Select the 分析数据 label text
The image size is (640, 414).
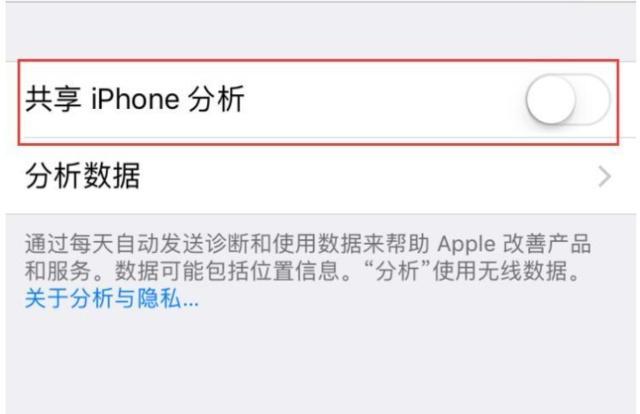tap(83, 176)
